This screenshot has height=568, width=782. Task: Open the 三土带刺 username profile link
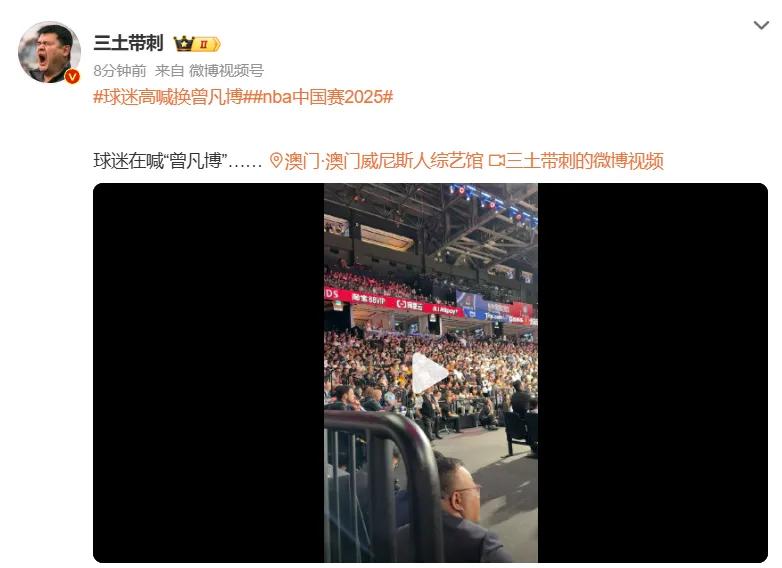tap(128, 43)
